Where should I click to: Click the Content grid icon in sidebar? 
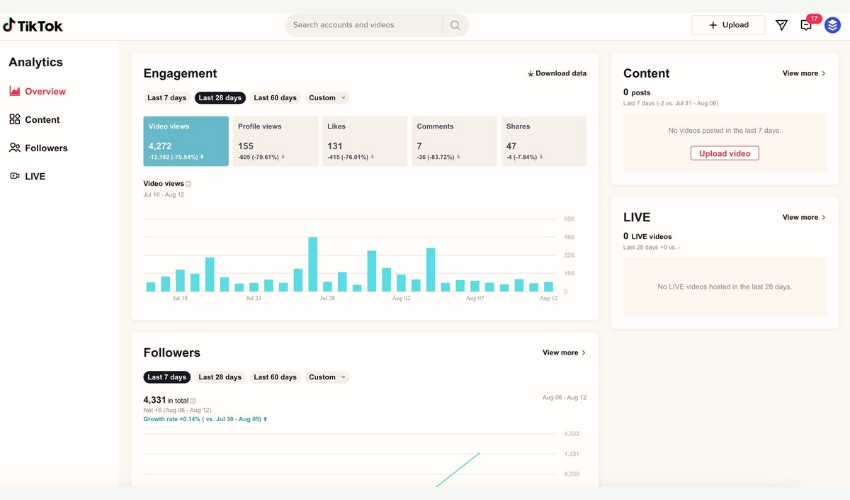15,119
